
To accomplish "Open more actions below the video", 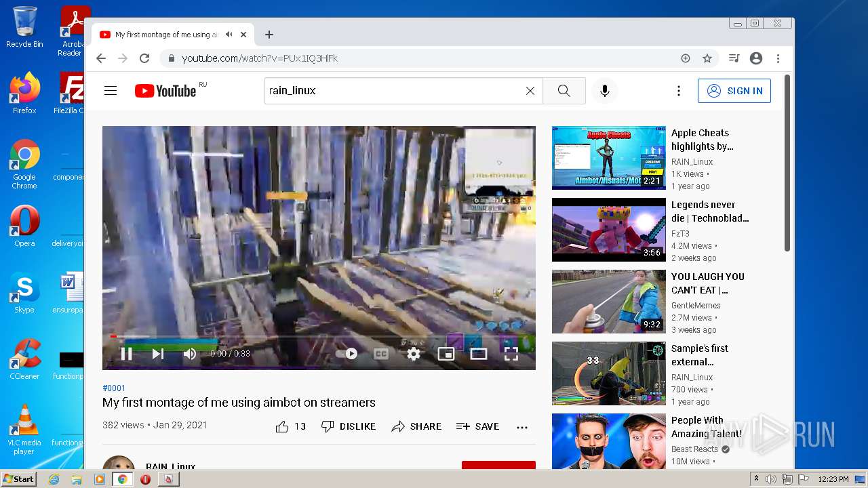I will (x=522, y=427).
